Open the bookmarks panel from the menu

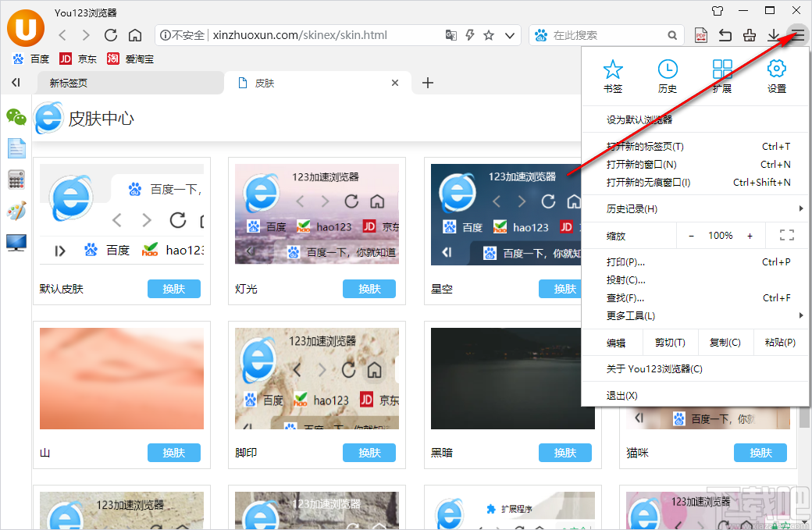[612, 74]
